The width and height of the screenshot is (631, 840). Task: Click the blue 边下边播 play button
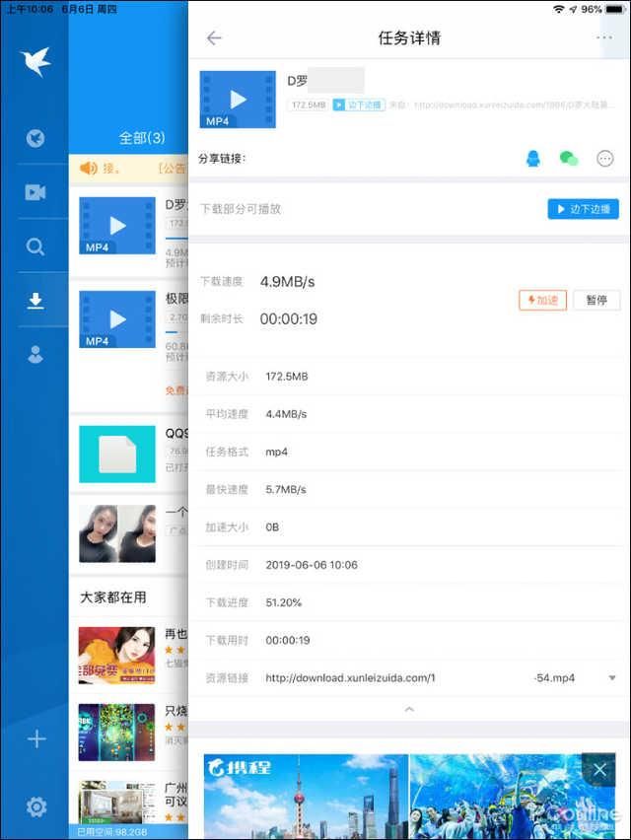(583, 209)
